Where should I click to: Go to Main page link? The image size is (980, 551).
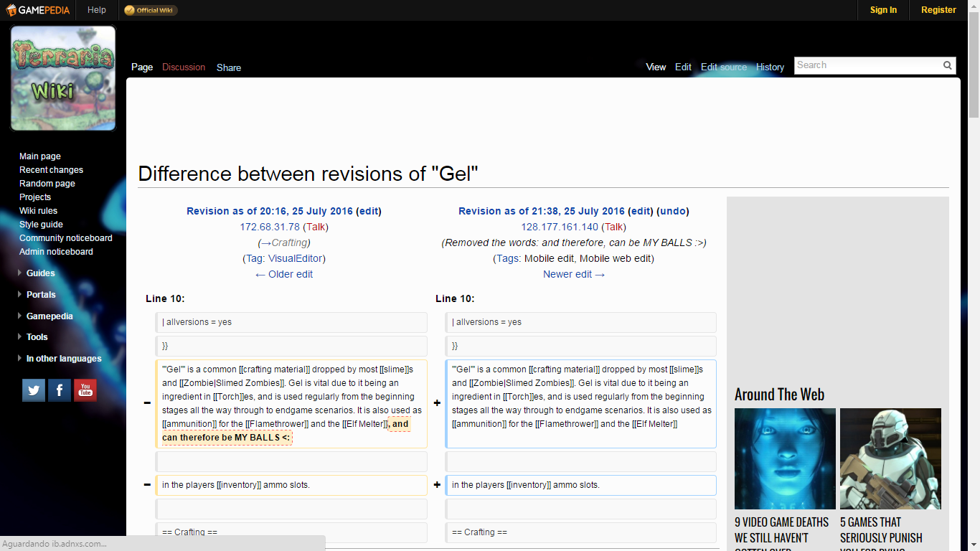click(40, 156)
